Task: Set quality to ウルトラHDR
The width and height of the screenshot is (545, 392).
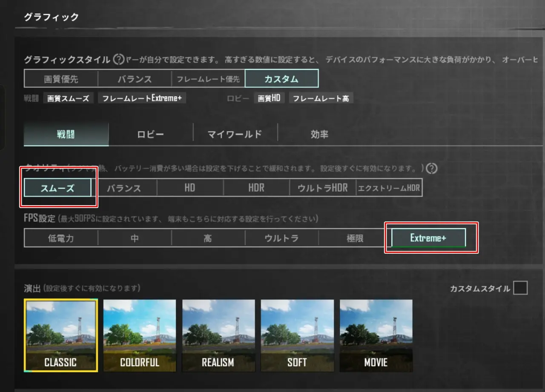Action: [x=323, y=188]
